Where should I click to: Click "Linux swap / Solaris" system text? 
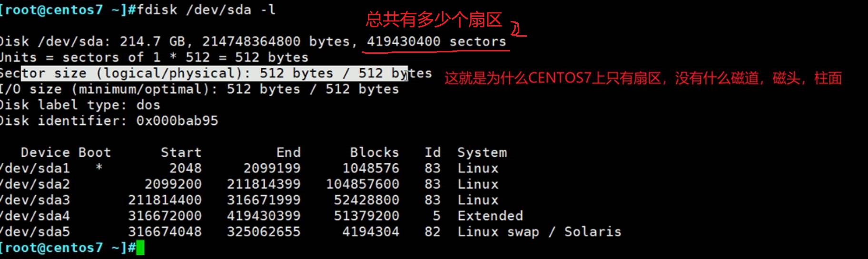pyautogui.click(x=539, y=232)
